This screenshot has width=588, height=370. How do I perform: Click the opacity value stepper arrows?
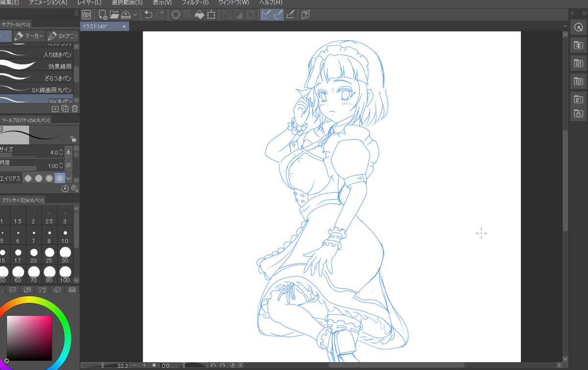pos(61,166)
